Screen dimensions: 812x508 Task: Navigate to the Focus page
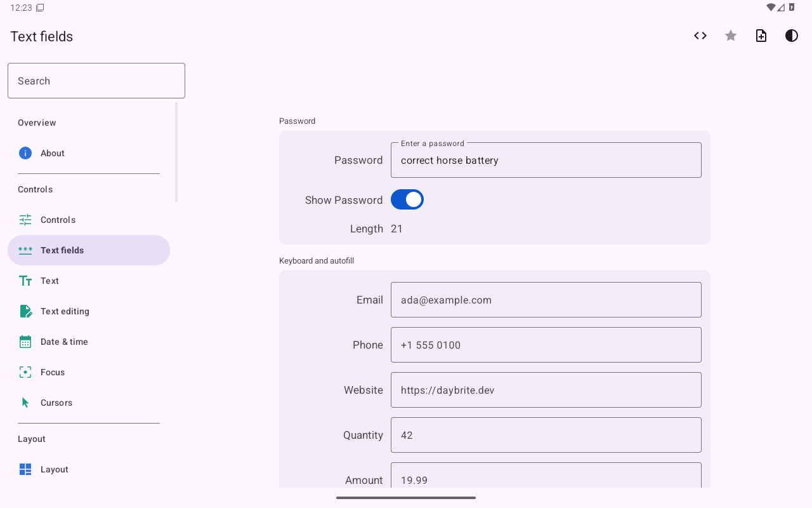coord(89,372)
